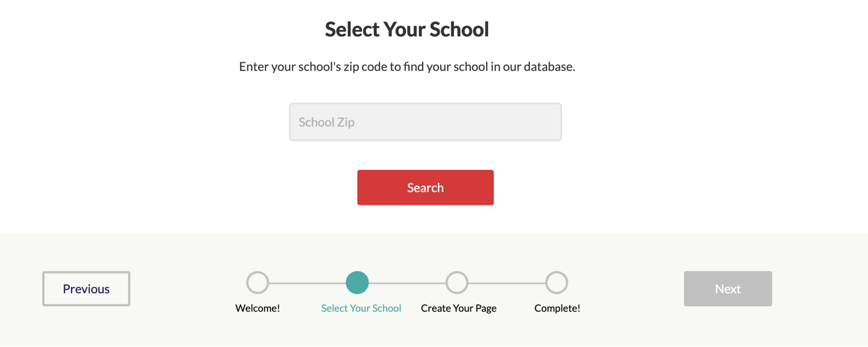Click the Complete! step circle
This screenshot has height=347, width=868.
(x=556, y=283)
